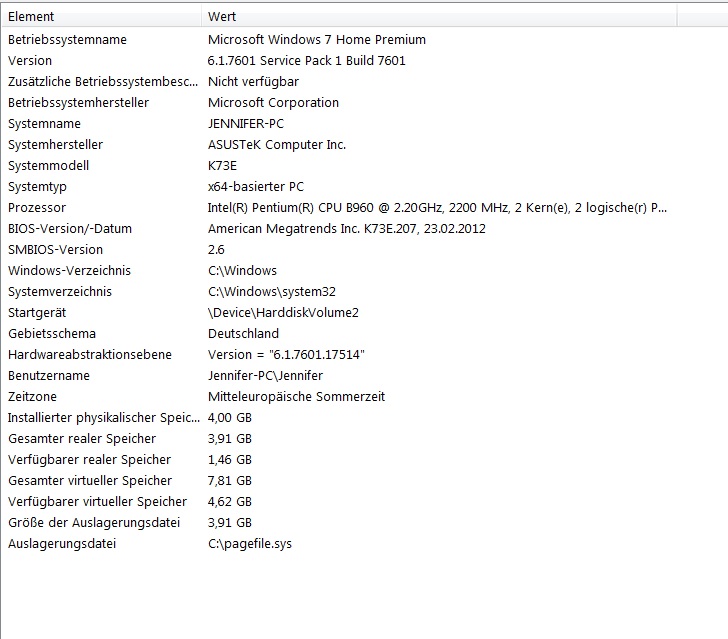
Task: Click value American Megatrends Inc. K73E.207
Action: point(346,228)
